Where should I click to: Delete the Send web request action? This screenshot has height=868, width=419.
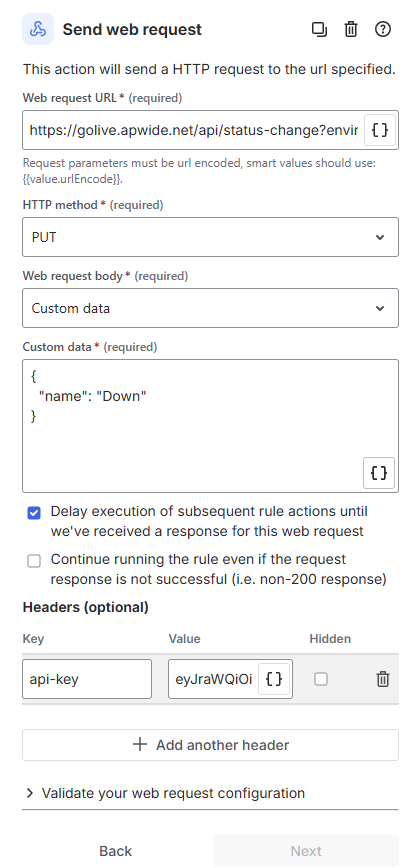(351, 29)
